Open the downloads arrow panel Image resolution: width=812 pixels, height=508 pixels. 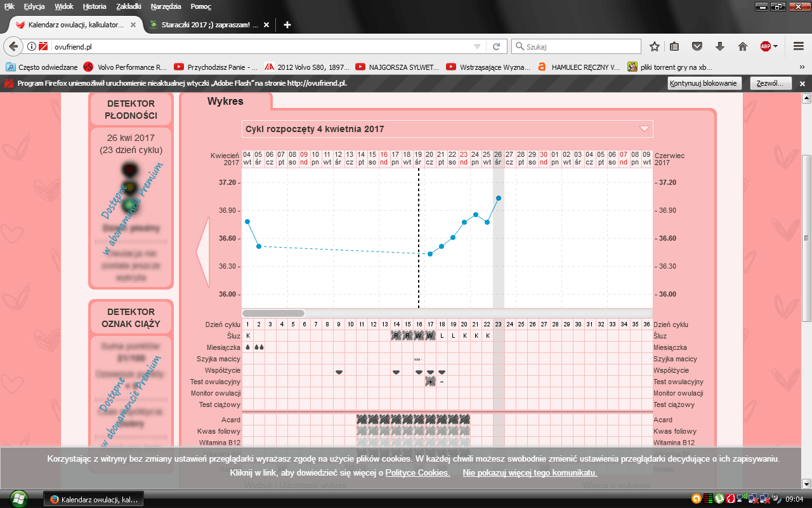coord(720,46)
